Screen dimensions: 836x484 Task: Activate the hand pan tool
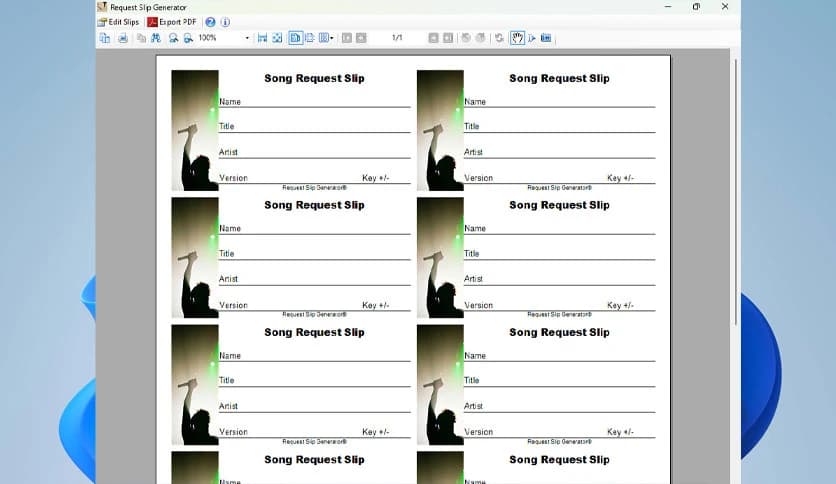pyautogui.click(x=517, y=38)
